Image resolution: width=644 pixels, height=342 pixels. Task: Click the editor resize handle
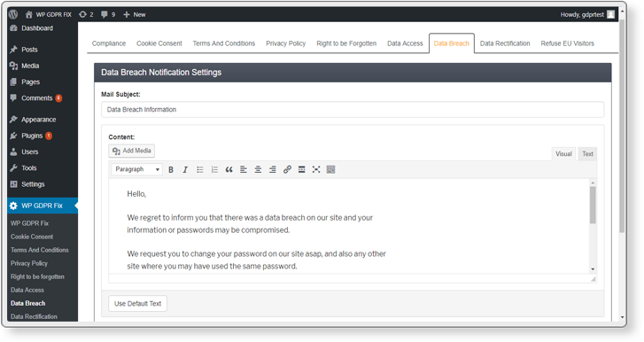[x=594, y=279]
